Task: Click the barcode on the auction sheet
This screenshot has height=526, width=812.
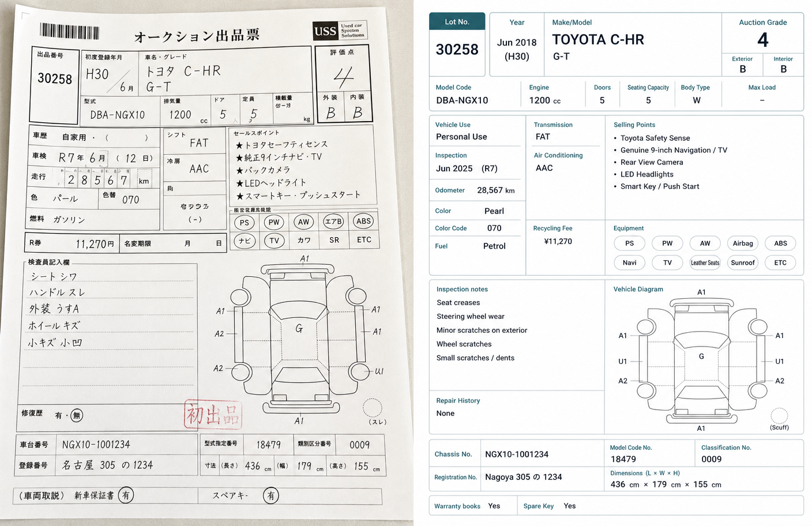Action: [x=69, y=32]
